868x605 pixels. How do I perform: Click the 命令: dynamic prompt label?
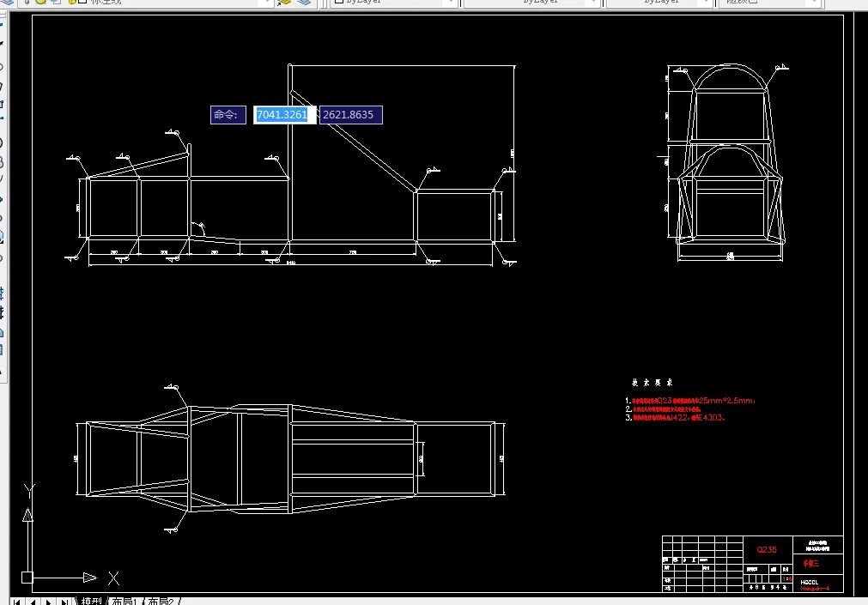pyautogui.click(x=228, y=115)
